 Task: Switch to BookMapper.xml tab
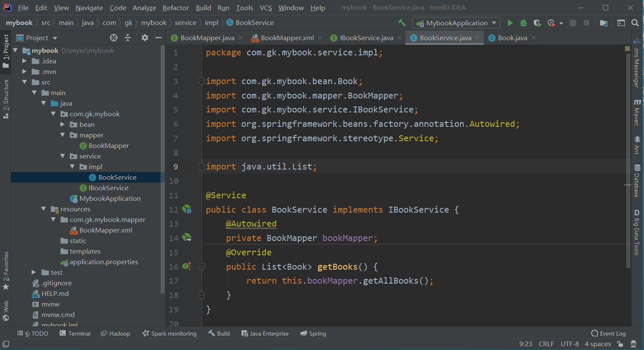pyautogui.click(x=287, y=38)
